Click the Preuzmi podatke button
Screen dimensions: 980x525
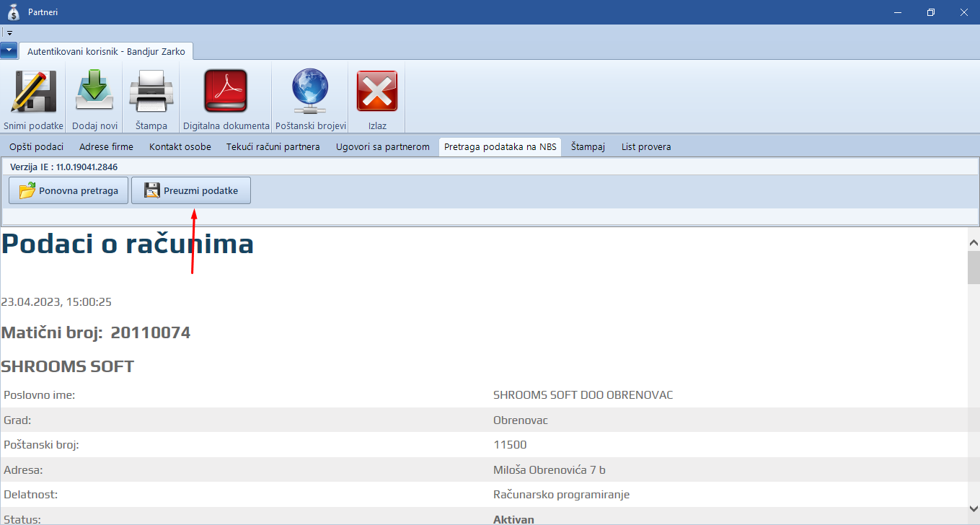(x=191, y=191)
